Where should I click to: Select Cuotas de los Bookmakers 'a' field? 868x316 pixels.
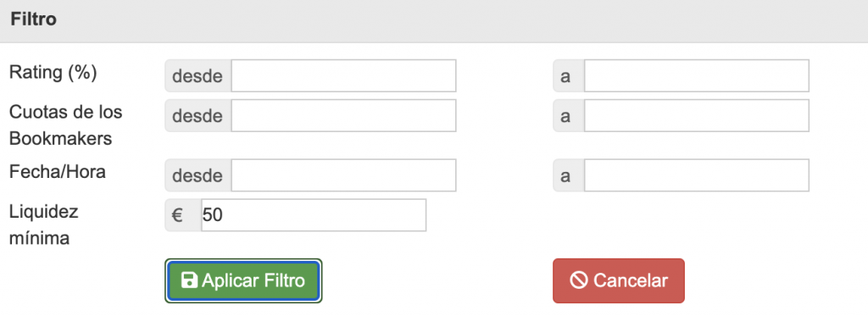coord(697,116)
